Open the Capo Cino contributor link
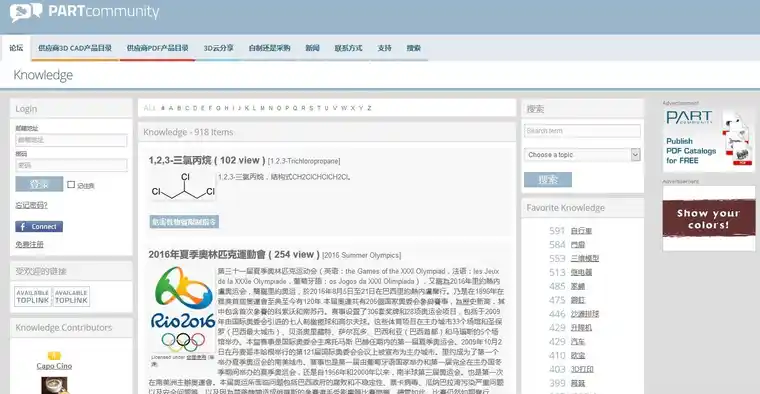The height and width of the screenshot is (394, 760). [54, 366]
